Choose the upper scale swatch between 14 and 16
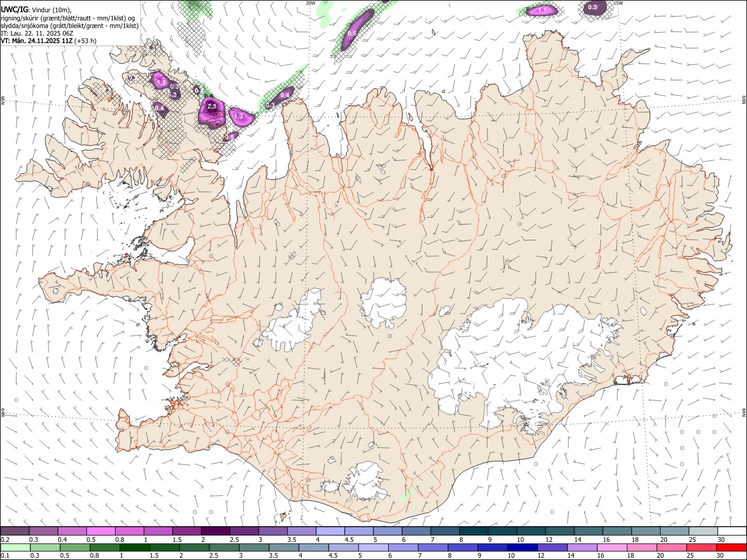 tap(588, 531)
